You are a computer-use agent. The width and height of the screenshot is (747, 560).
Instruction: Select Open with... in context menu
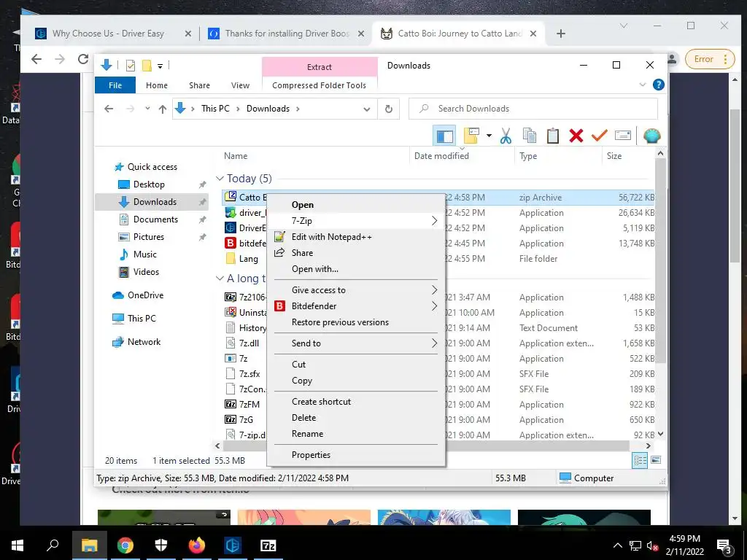(x=356, y=269)
